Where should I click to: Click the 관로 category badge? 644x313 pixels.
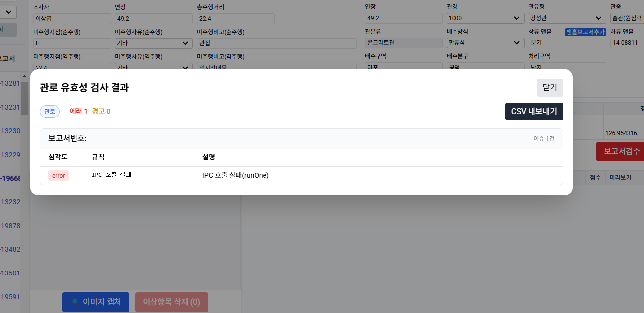[x=50, y=112]
